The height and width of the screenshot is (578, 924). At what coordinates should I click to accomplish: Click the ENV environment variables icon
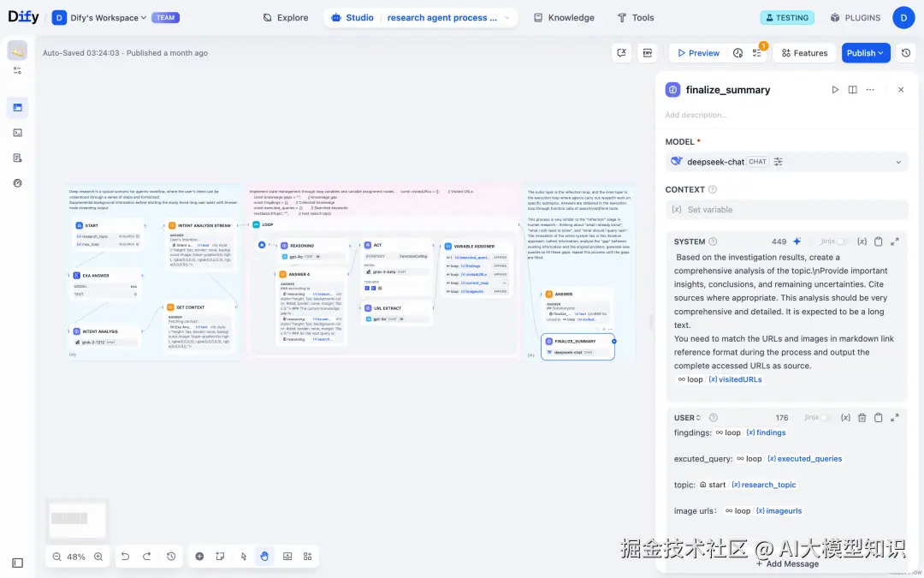[x=648, y=53]
